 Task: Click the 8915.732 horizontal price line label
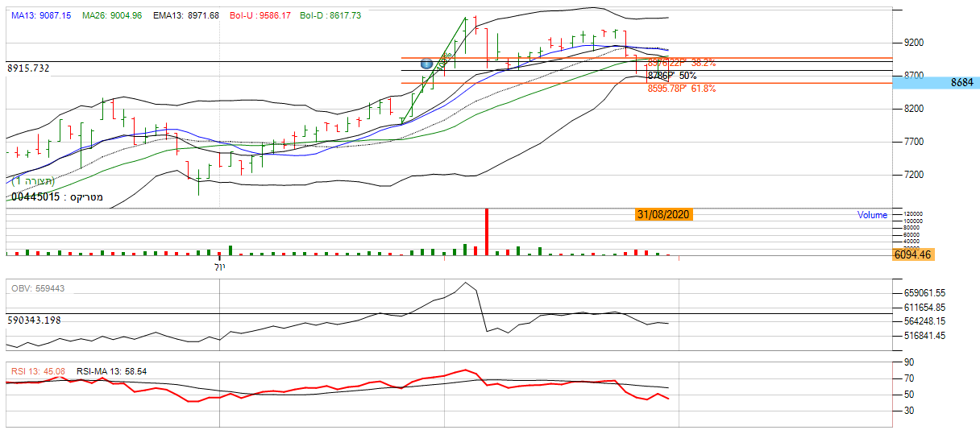pyautogui.click(x=29, y=68)
